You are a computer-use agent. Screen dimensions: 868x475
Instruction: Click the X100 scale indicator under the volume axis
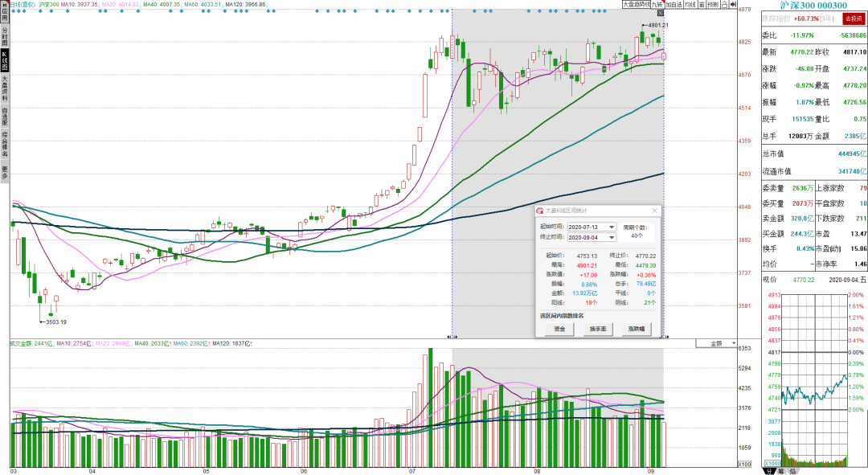(745, 464)
